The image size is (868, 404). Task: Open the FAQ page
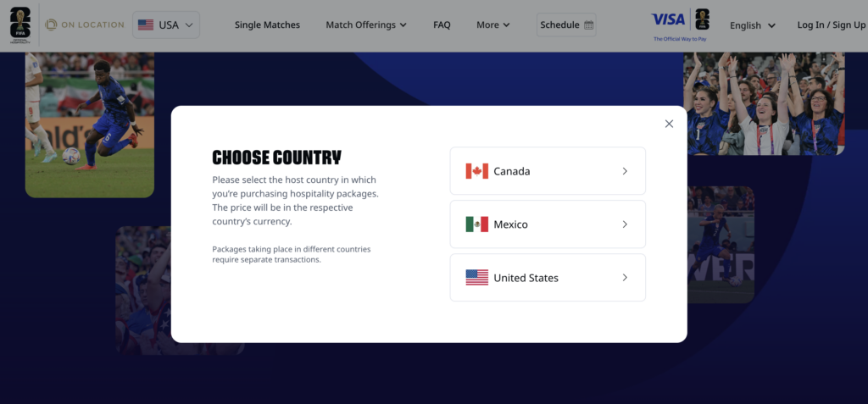click(442, 25)
